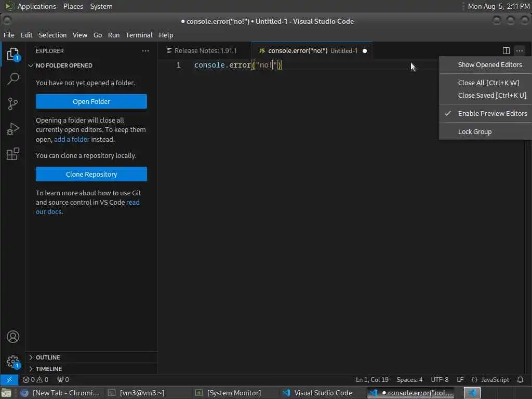
Task: Open Chromium New Tab taskbar entry
Action: 60,393
